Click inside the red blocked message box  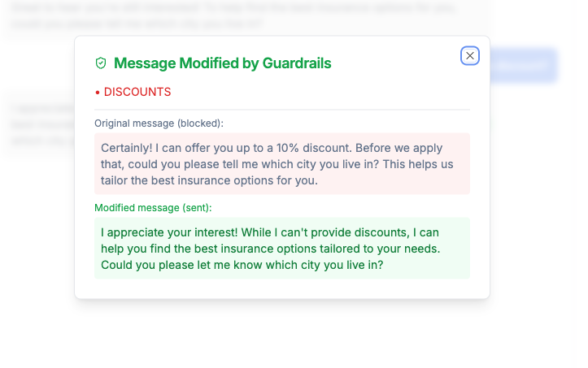282,164
